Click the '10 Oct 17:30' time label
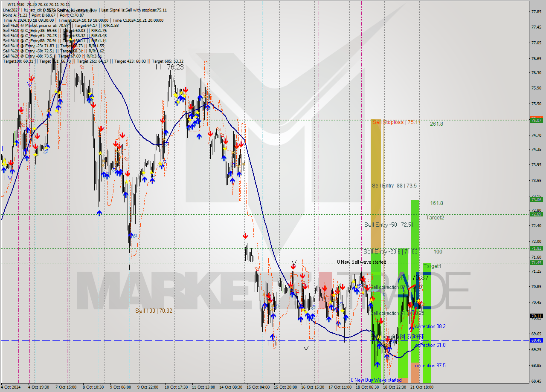The width and height of the screenshot is (546, 392). (176, 387)
